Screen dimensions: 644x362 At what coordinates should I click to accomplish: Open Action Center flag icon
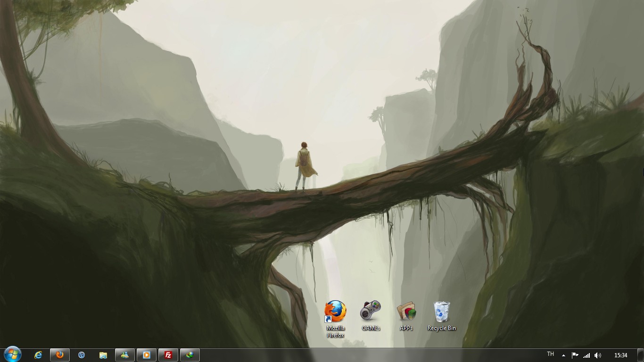point(575,355)
